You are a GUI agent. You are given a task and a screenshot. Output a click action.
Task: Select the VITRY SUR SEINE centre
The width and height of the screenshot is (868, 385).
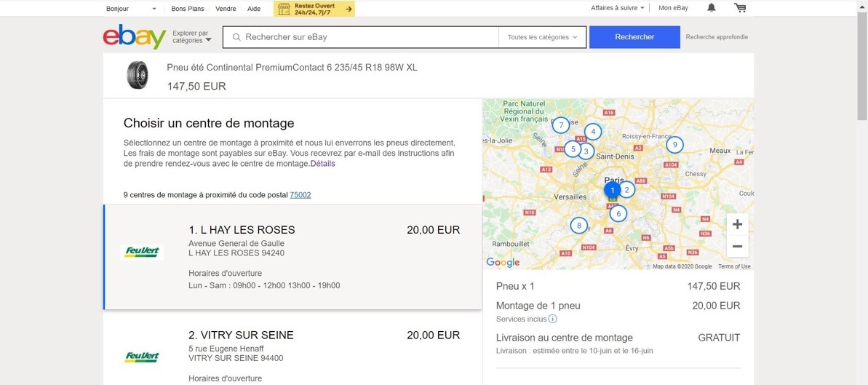(292, 347)
